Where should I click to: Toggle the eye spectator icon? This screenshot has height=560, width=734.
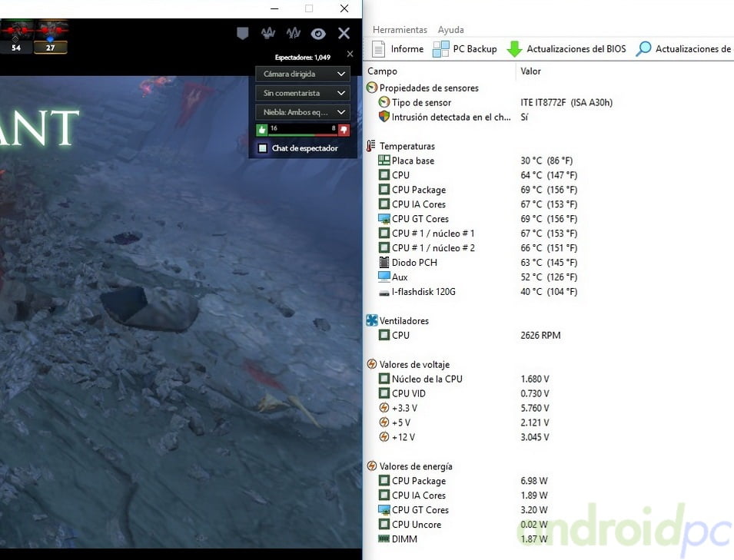[x=318, y=33]
